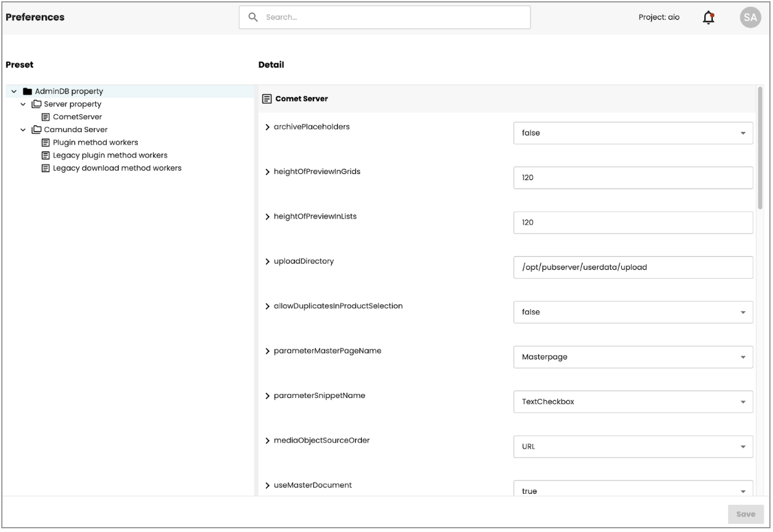
Task: Click the heightOfPreviewInGrids input field
Action: coord(633,178)
